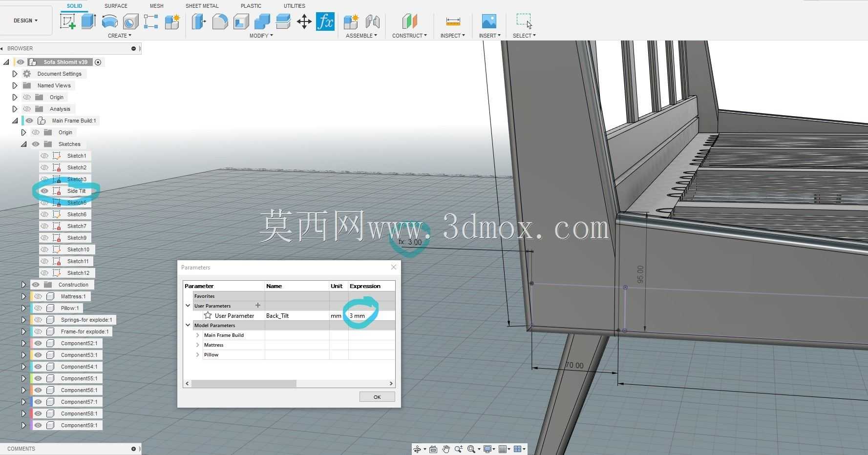Click the Insert image icon
Viewport: 868px width, 455px height.
(489, 21)
